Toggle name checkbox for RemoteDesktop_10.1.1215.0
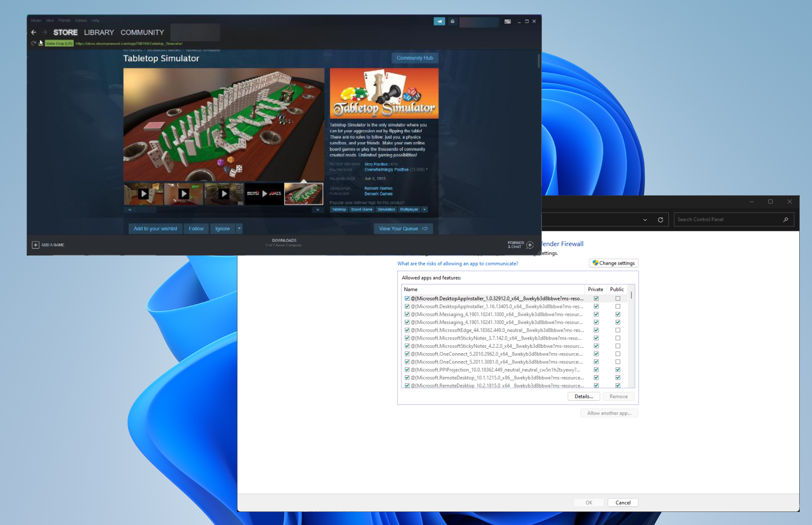Screen dimensions: 812x525 407,378
